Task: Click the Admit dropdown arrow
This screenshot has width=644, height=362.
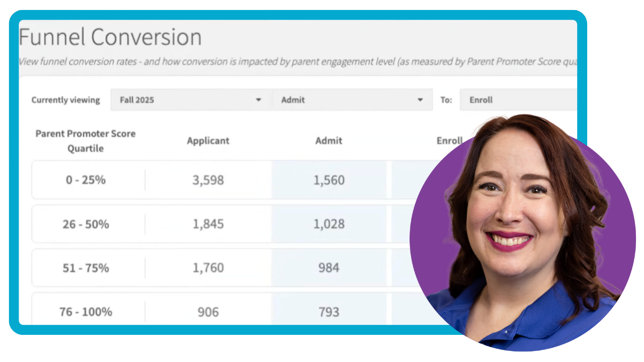Action: coord(420,100)
